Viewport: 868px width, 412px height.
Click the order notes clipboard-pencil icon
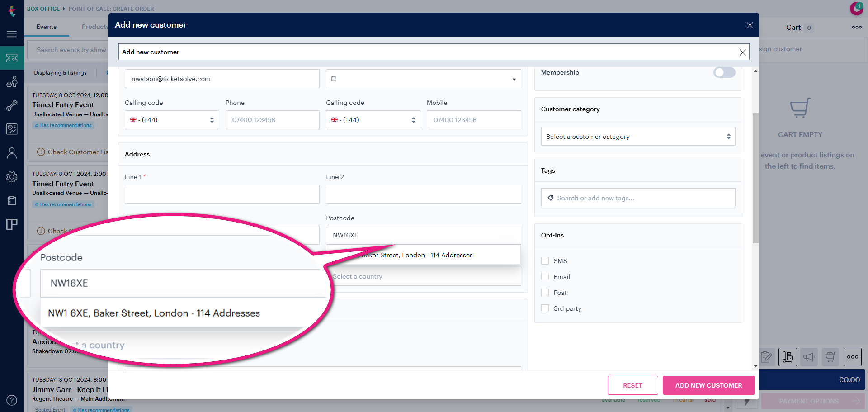(766, 357)
